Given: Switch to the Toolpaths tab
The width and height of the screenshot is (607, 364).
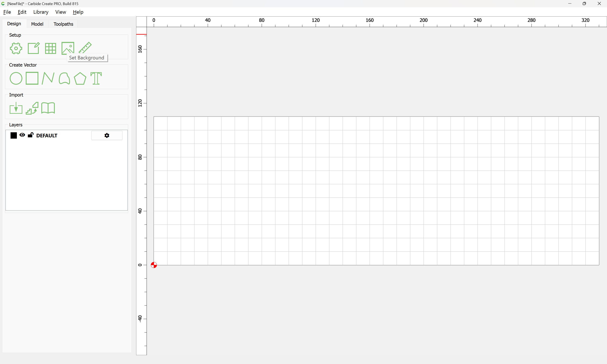Looking at the screenshot, I should click(x=63, y=24).
